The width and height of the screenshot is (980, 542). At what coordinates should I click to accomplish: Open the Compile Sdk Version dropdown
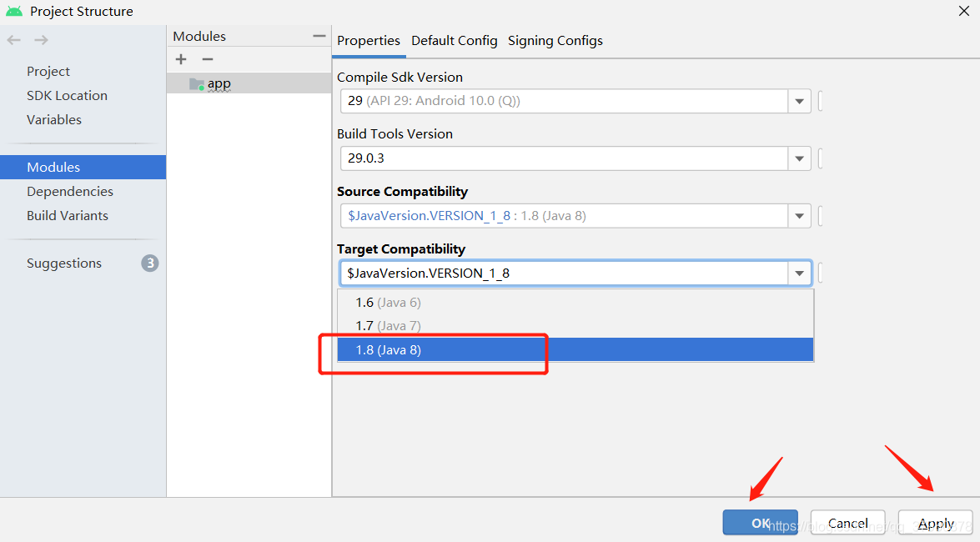pyautogui.click(x=799, y=100)
